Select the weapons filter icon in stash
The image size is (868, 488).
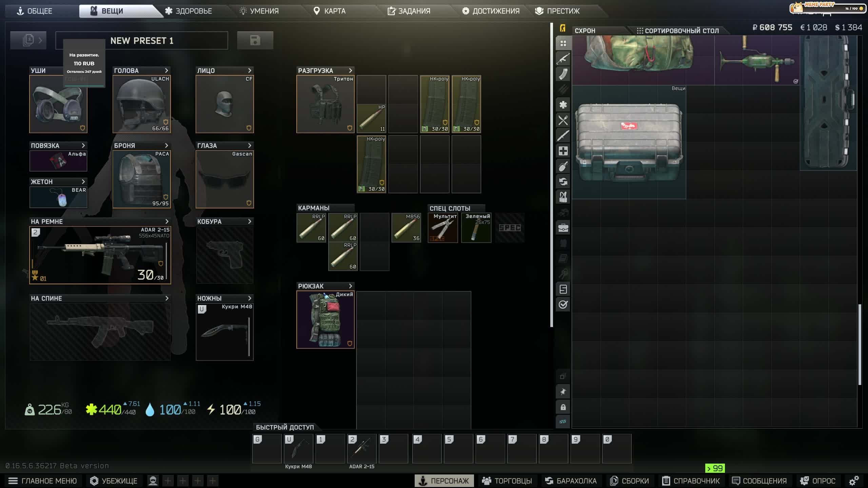tap(563, 59)
